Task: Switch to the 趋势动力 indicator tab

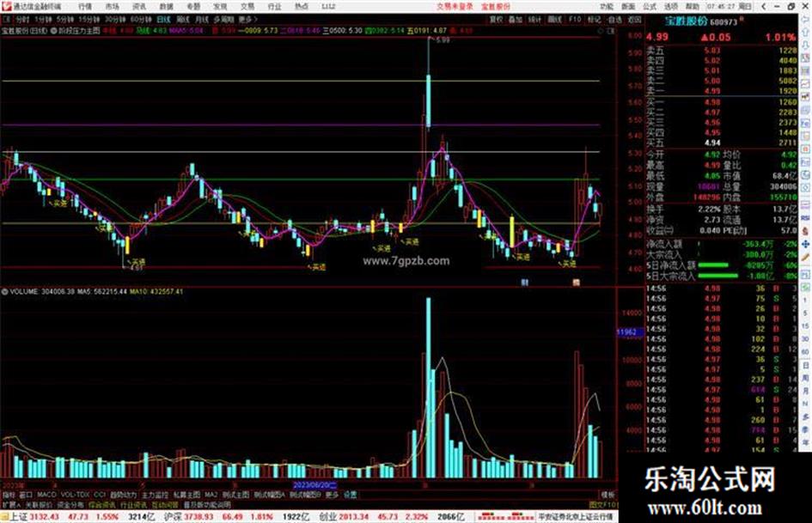Action: coord(123,495)
